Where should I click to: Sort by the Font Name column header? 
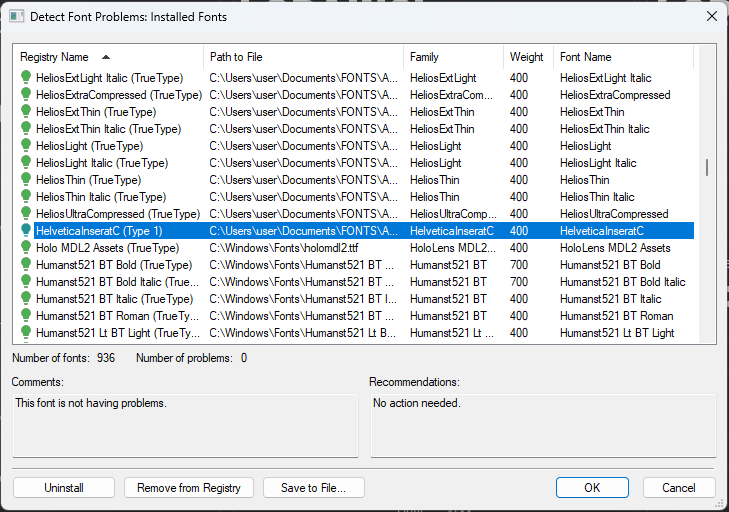tap(623, 57)
